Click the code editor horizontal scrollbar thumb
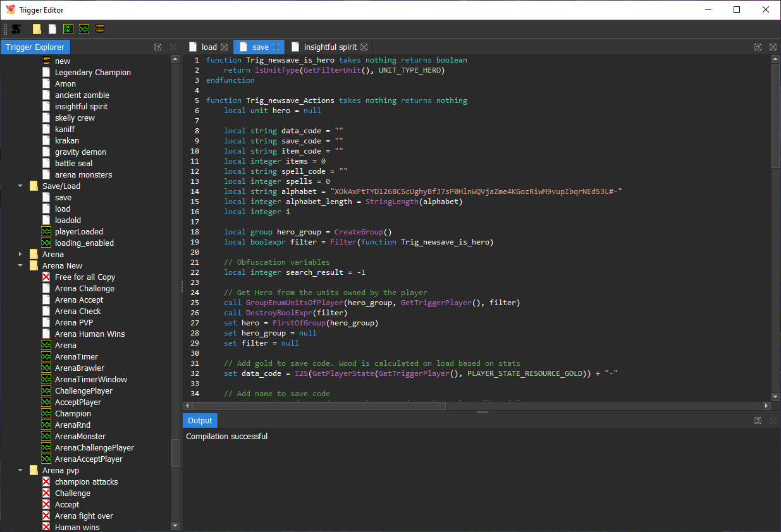The width and height of the screenshot is (781, 532). pos(319,406)
